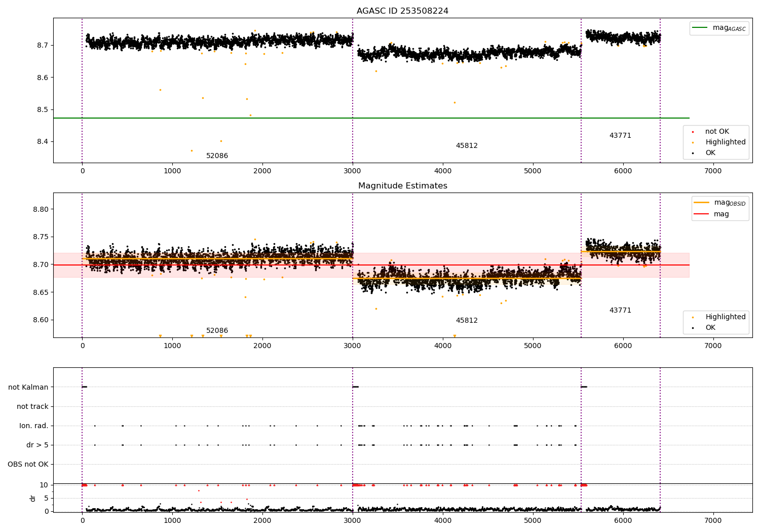Click obsid label 43771 in the top plot
The width and height of the screenshot is (760, 532).
coord(620,135)
